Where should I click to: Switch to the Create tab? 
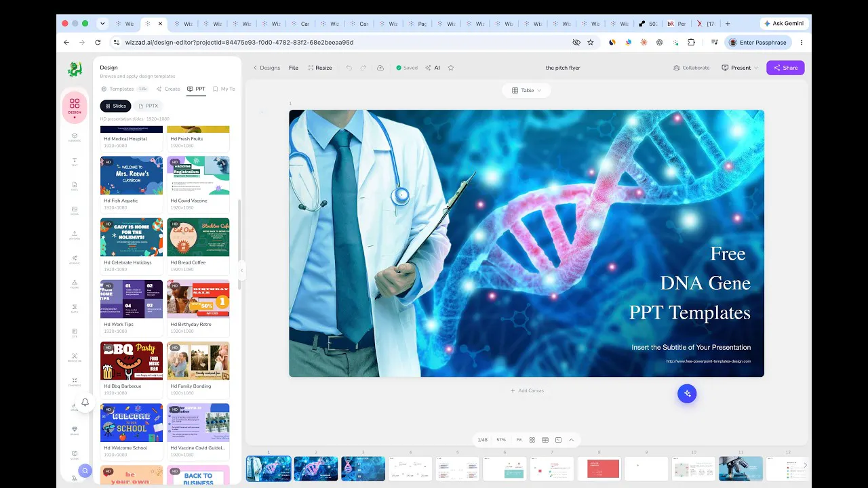[168, 89]
